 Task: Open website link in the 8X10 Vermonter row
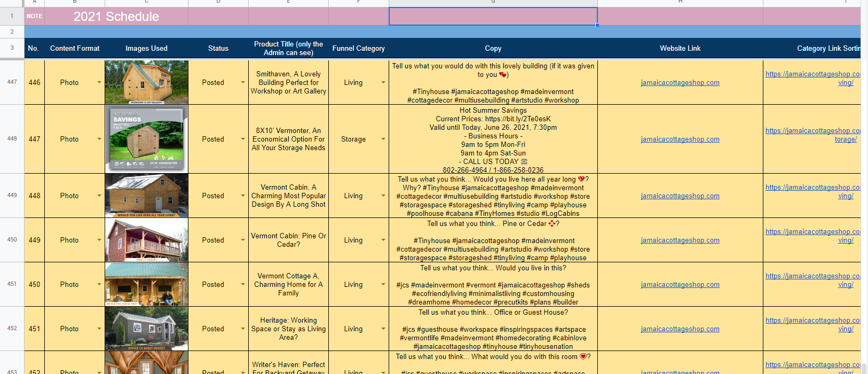pos(680,139)
